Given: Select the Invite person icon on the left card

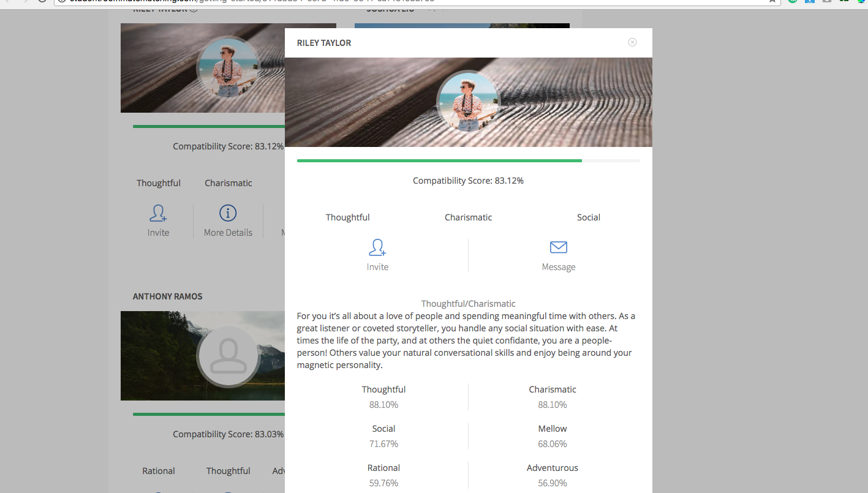Looking at the screenshot, I should pos(158,213).
